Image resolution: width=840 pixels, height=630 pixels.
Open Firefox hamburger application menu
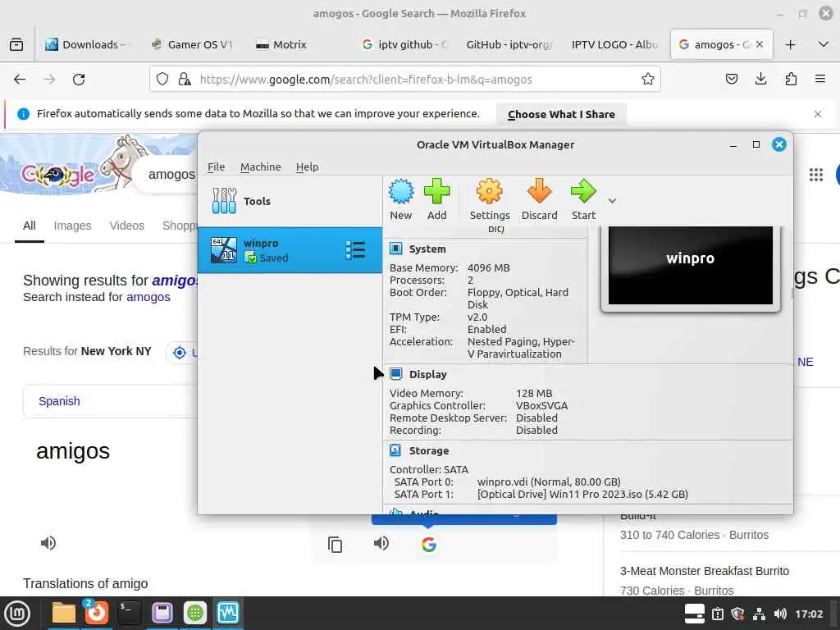820,80
